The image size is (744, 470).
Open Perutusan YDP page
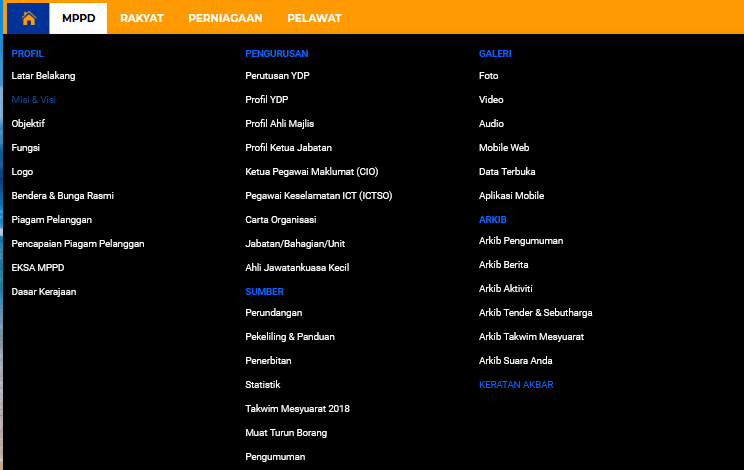277,76
